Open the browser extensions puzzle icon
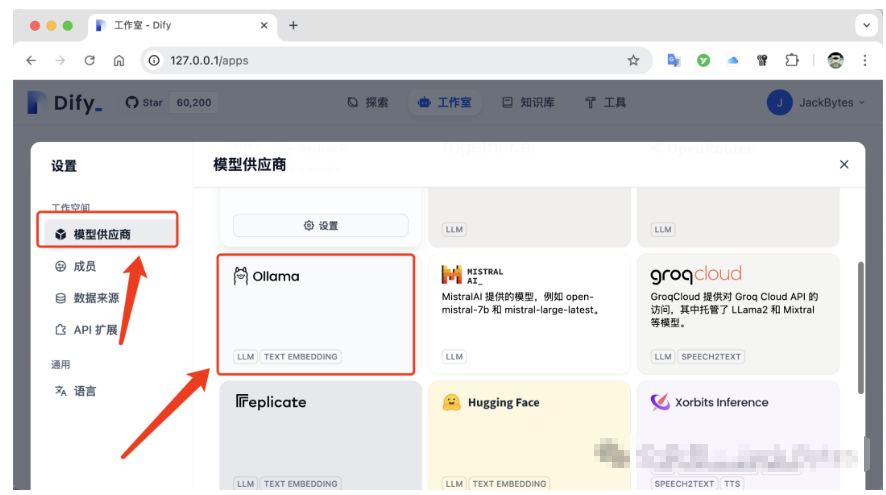This screenshot has height=495, width=886. click(x=792, y=60)
